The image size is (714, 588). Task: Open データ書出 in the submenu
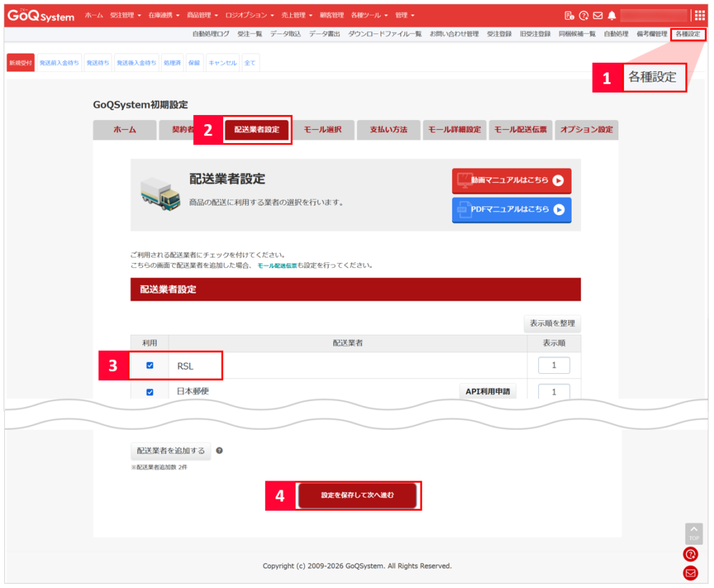pyautogui.click(x=325, y=34)
